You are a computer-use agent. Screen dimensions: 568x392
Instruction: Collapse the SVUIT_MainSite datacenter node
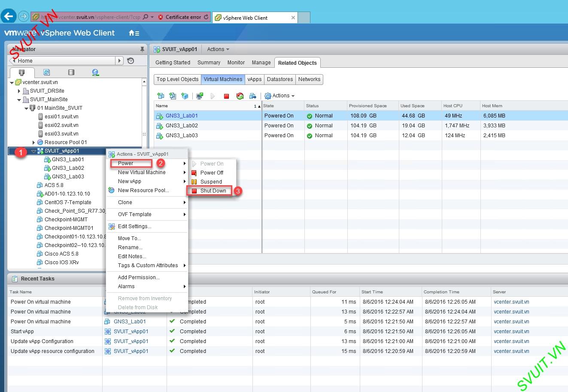point(19,100)
